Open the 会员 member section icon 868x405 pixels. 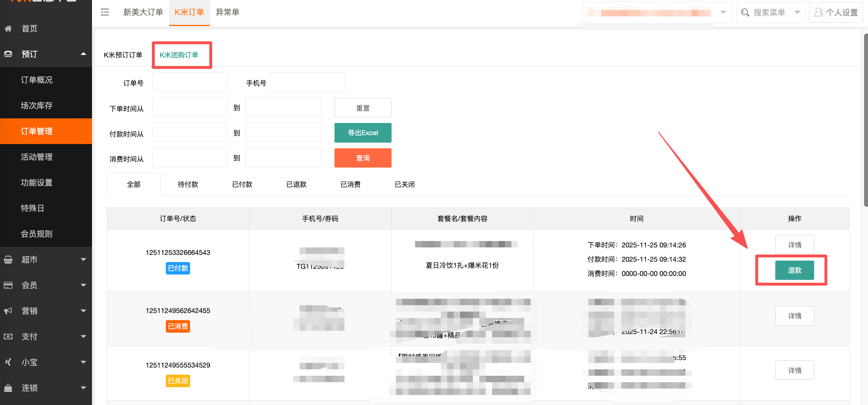click(8, 285)
